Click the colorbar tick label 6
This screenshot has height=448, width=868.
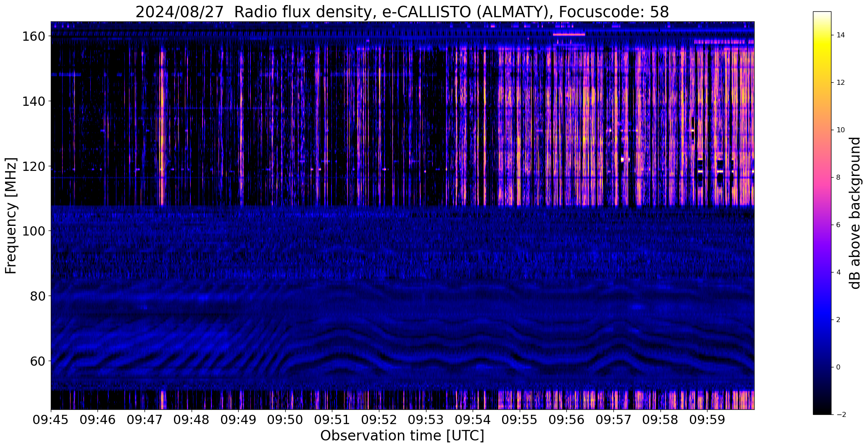839,225
